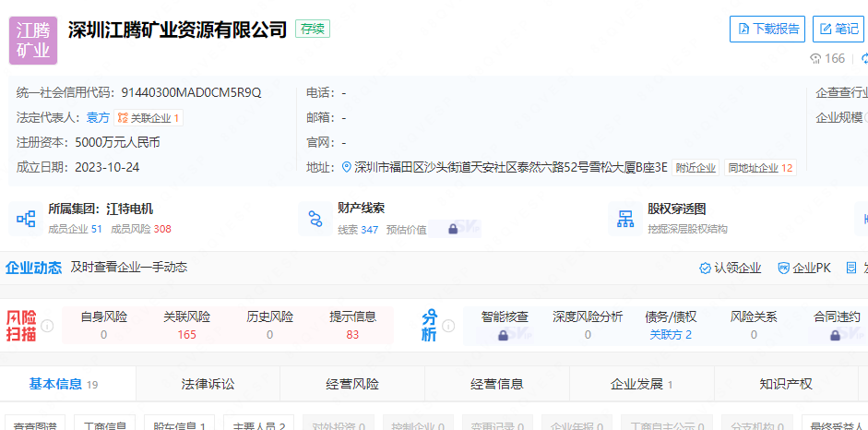
Task: Switch to the 企业发展 tab
Action: point(642,384)
